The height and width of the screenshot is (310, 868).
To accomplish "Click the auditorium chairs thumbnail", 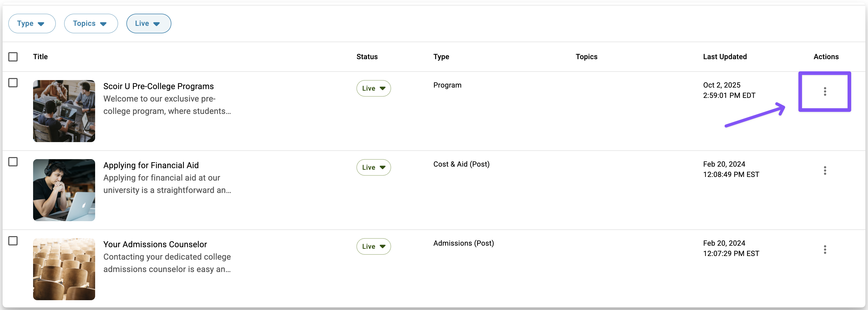I will [x=64, y=269].
